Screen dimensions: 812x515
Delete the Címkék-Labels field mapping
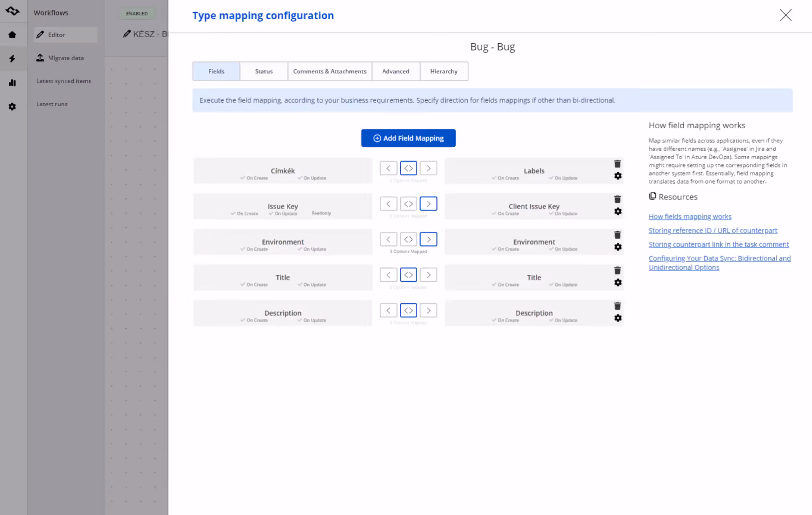[617, 164]
